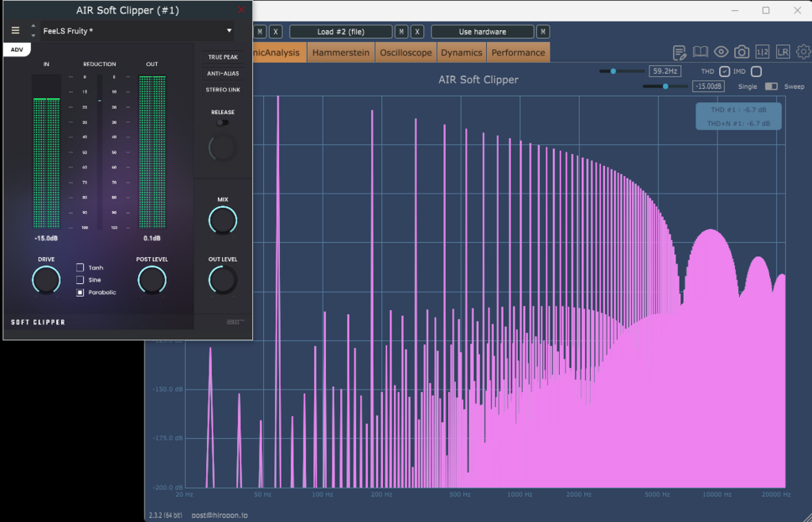The image size is (812, 522).
Task: Maximize the analyzer window
Action: click(766, 10)
